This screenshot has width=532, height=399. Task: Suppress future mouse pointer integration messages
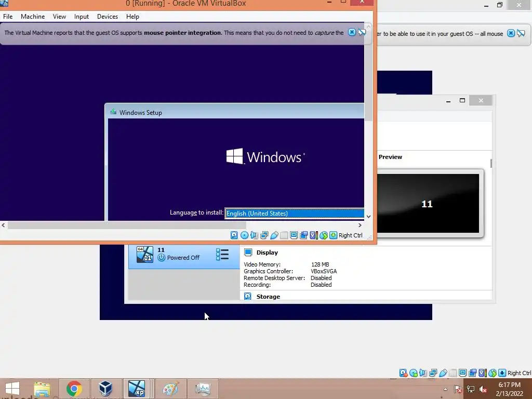pyautogui.click(x=362, y=32)
